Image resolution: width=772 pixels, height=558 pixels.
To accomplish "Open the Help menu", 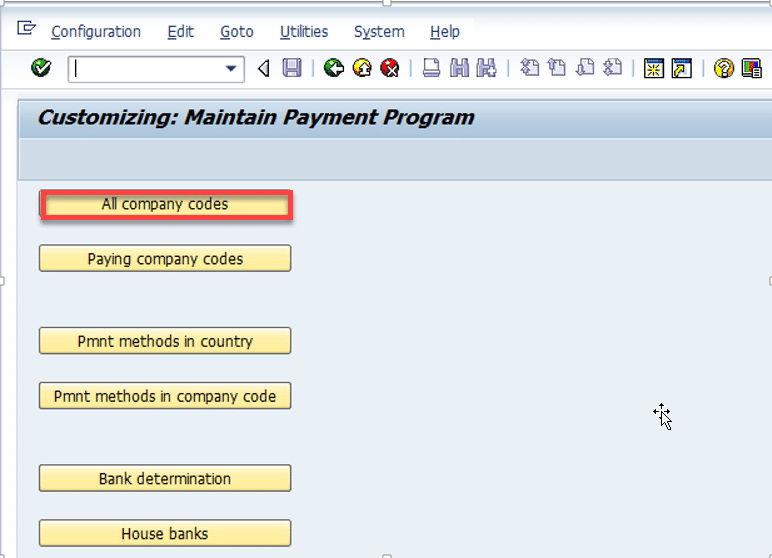I will (x=445, y=32).
